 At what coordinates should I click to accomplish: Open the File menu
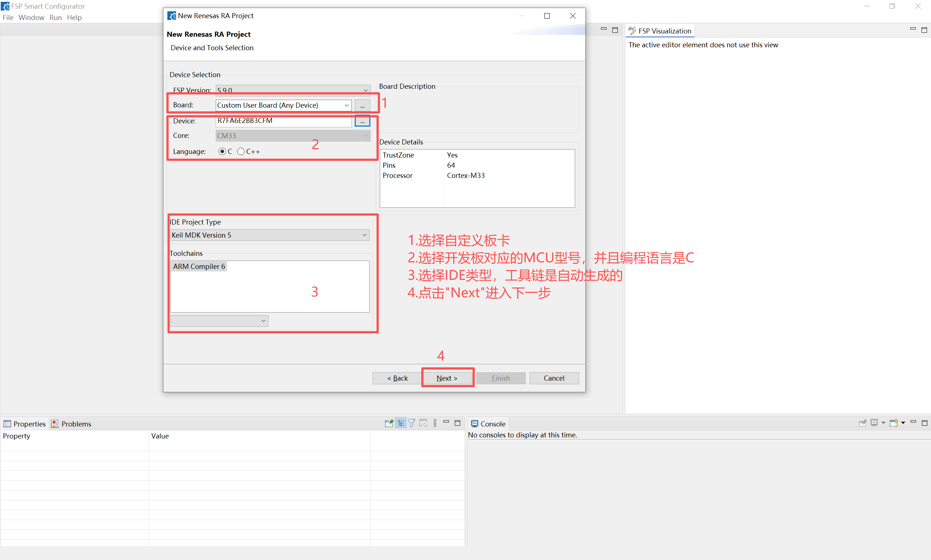(8, 17)
